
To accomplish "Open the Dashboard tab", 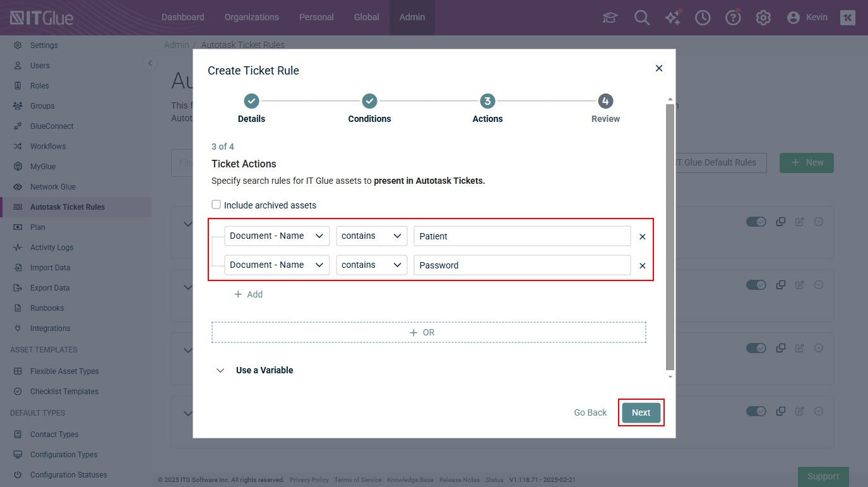I will click(x=183, y=18).
